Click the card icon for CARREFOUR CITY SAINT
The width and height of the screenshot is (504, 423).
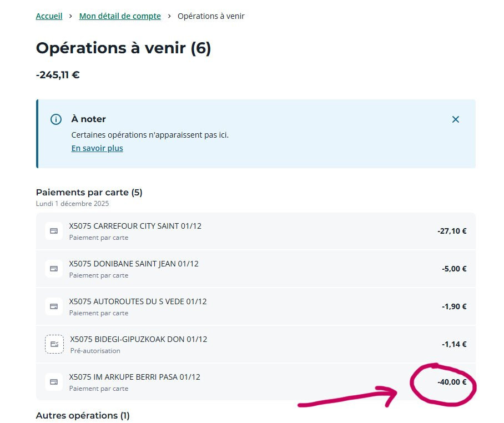[54, 231]
